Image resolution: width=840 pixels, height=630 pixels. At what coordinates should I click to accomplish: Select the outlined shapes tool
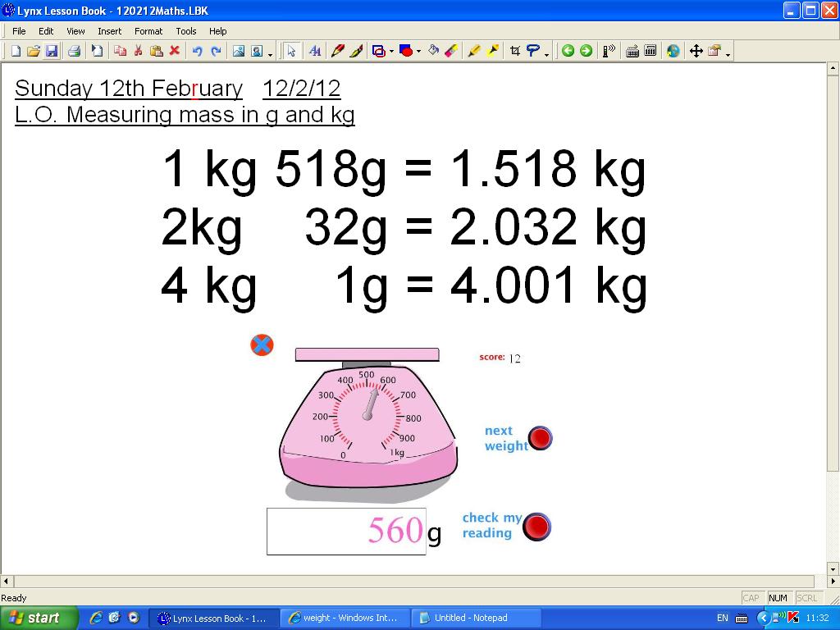pyautogui.click(x=379, y=51)
